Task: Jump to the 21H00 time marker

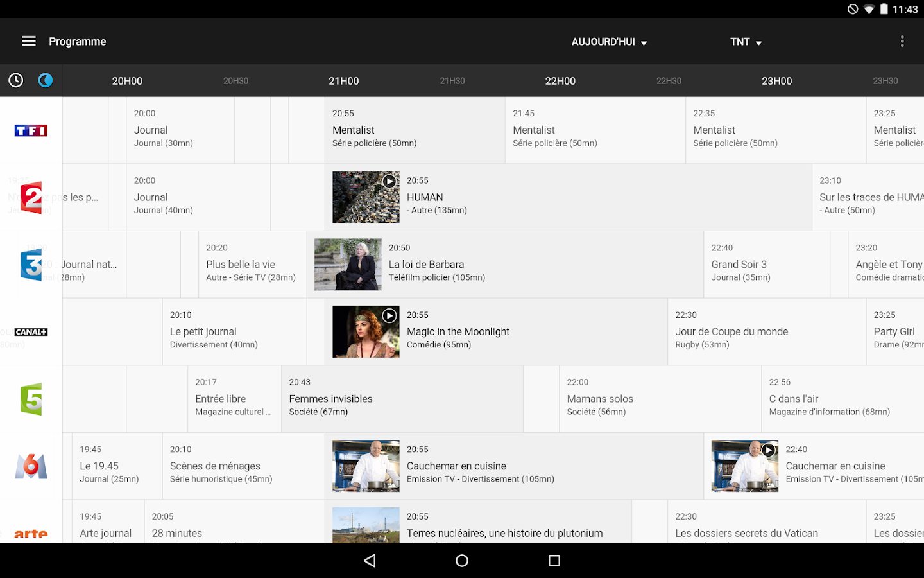Action: [344, 81]
